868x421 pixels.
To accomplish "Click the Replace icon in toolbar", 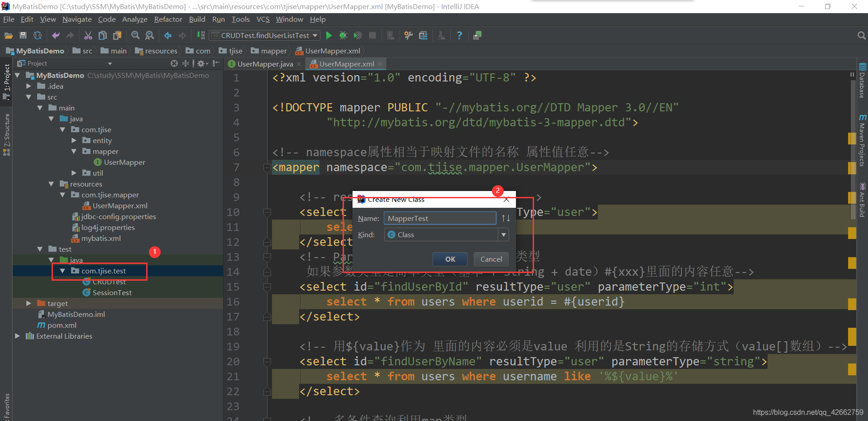I will click(x=150, y=35).
